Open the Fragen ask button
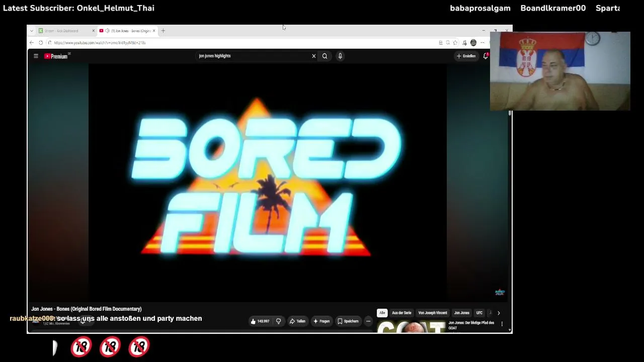This screenshot has width=644, height=362. [x=321, y=321]
